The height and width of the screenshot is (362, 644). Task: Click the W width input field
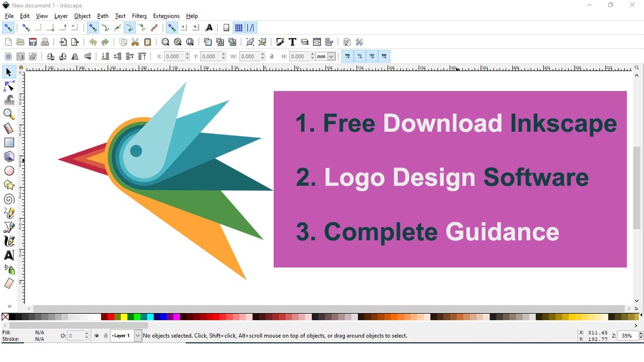(x=249, y=57)
